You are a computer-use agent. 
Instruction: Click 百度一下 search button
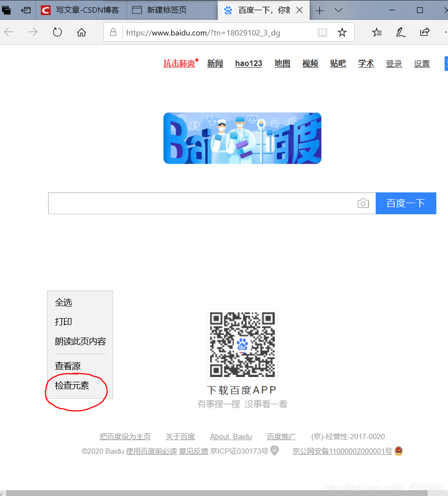406,203
